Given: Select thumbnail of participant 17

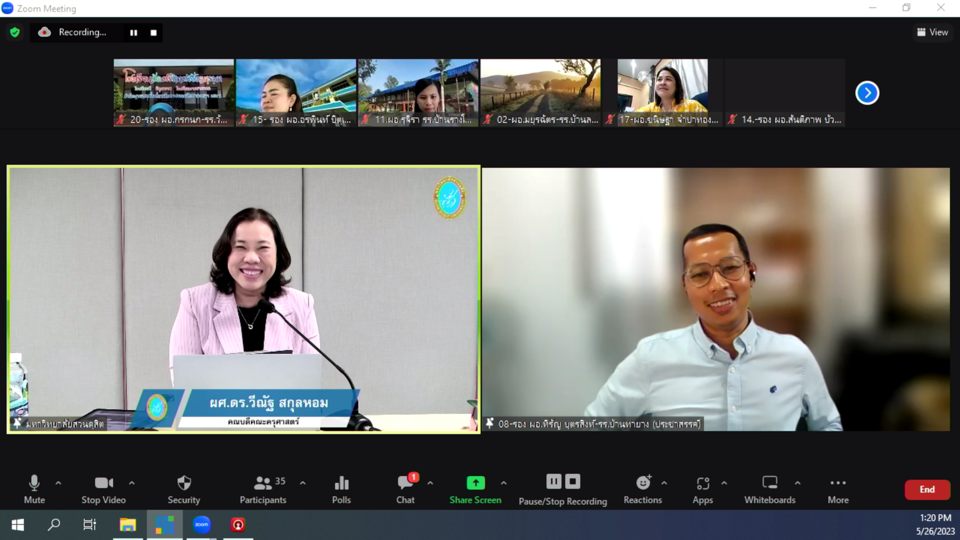Looking at the screenshot, I should (663, 92).
